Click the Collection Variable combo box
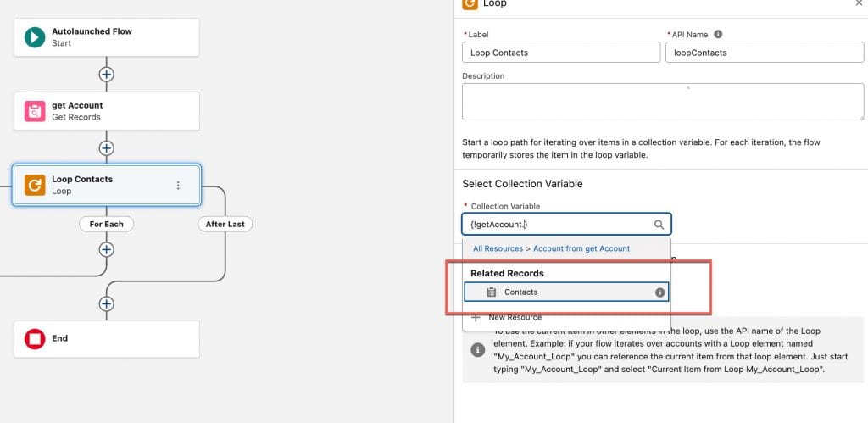This screenshot has height=423, width=868. 566,225
